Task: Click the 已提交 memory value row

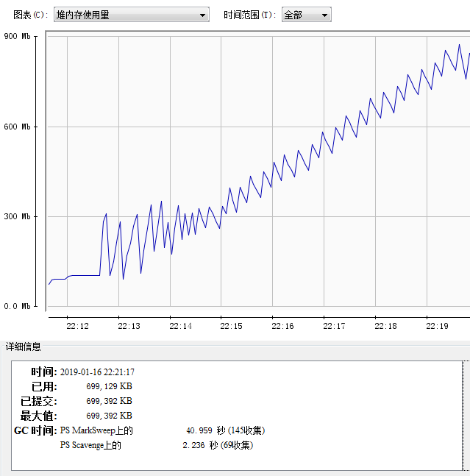Action: point(109,401)
